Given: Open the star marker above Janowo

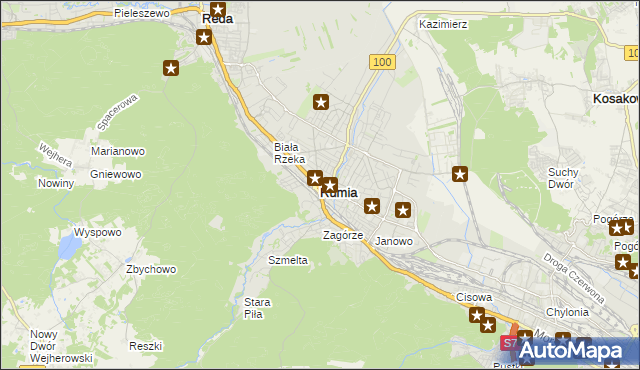Looking at the screenshot, I should pyautogui.click(x=403, y=210).
